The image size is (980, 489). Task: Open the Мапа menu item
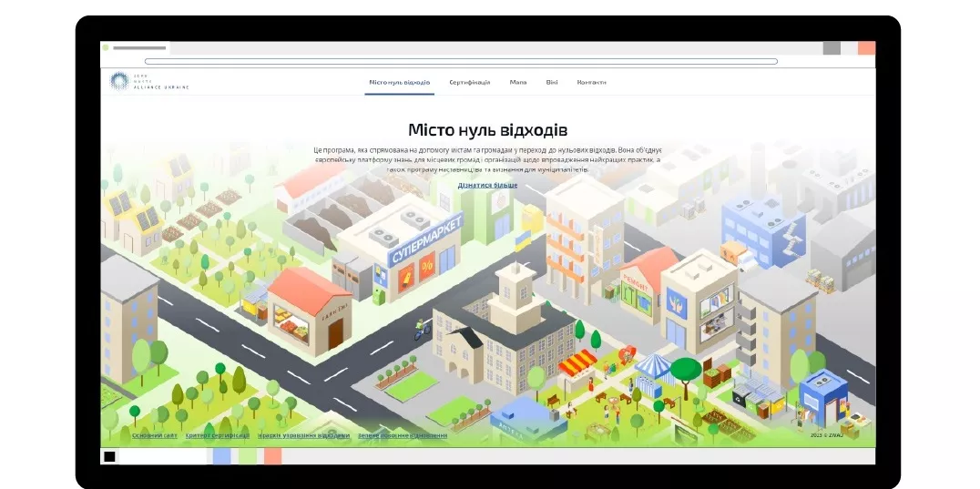pos(517,82)
